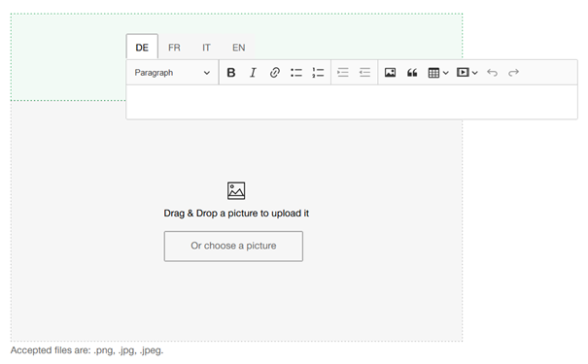This screenshot has width=588, height=364.
Task: Click the 'Drag & Drop a picture to upload it' text
Action: (236, 214)
